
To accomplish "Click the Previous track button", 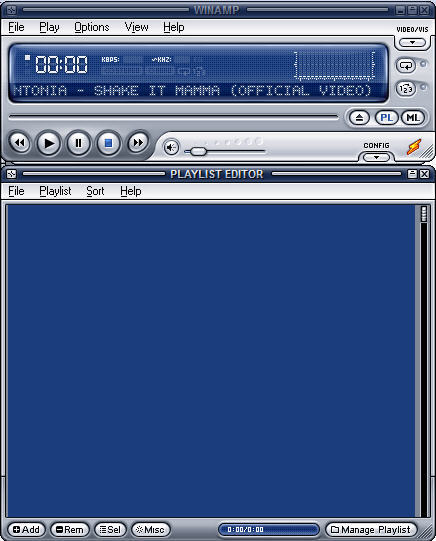I will pyautogui.click(x=19, y=142).
